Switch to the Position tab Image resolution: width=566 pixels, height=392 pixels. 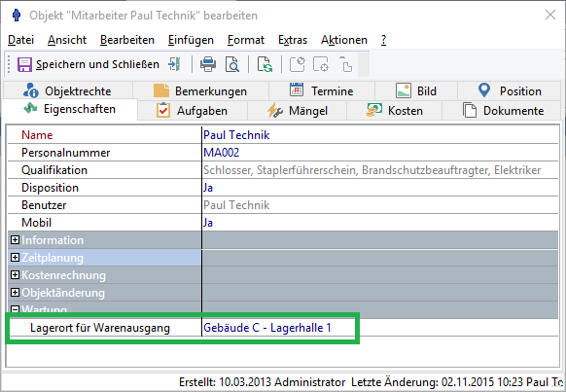pyautogui.click(x=510, y=91)
